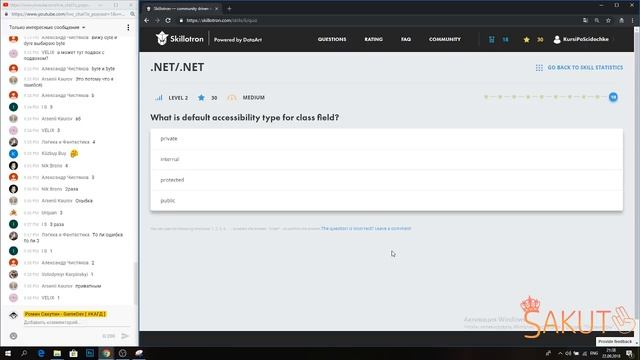The height and width of the screenshot is (360, 640).
Task: Open the emoji picker in chat
Action: click(x=13, y=336)
